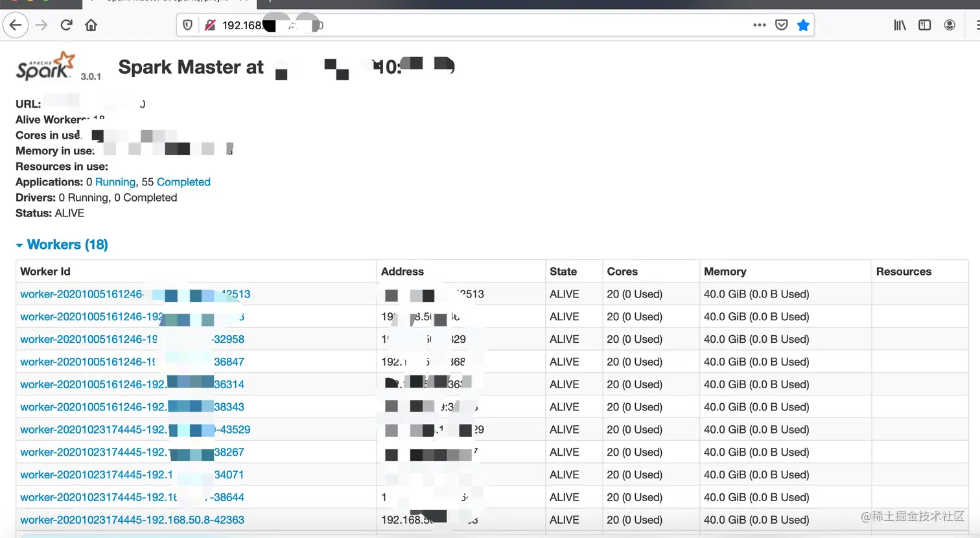The image size is (980, 538).
Task: Open the worker link ending in -32958
Action: click(x=132, y=339)
